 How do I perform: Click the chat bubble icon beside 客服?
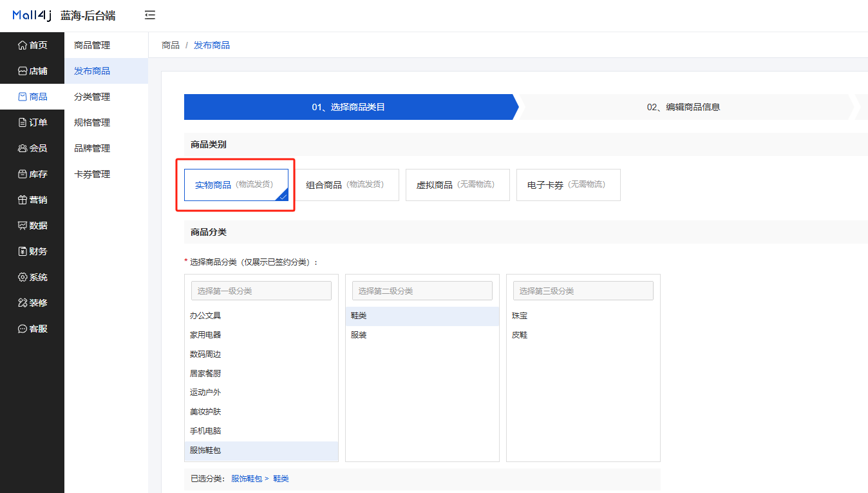[x=23, y=329]
